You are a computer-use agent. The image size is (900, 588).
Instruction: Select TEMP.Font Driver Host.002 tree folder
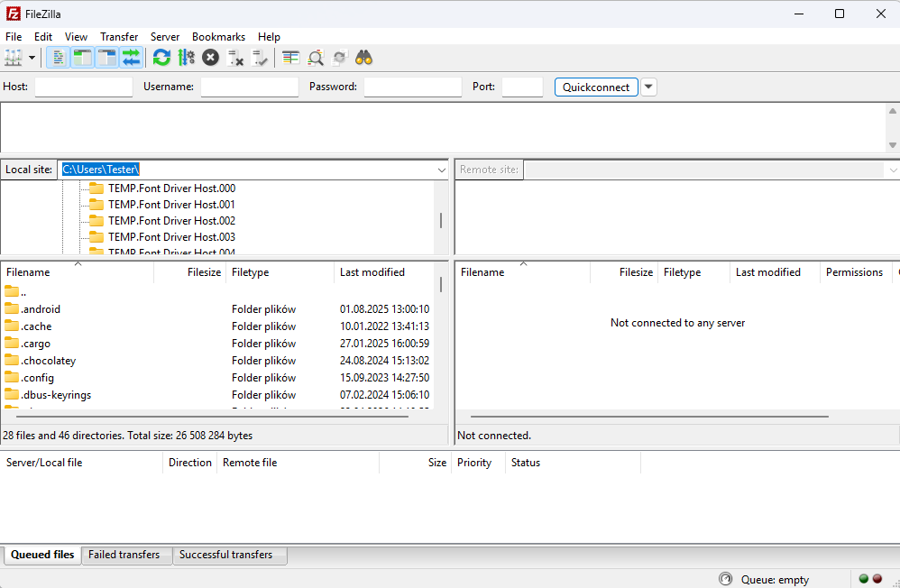point(171,220)
